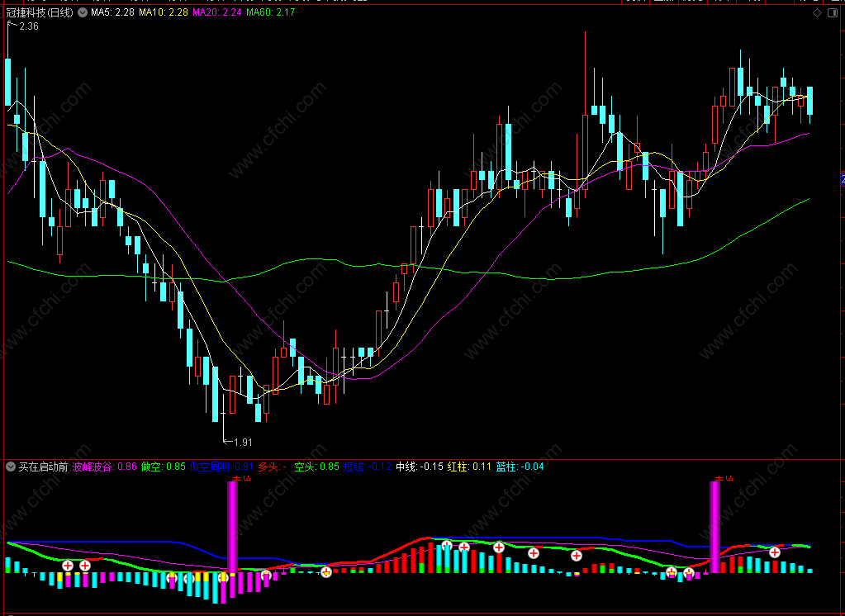
Task: Click the leftmost red plus signal marker
Action: click(x=68, y=566)
